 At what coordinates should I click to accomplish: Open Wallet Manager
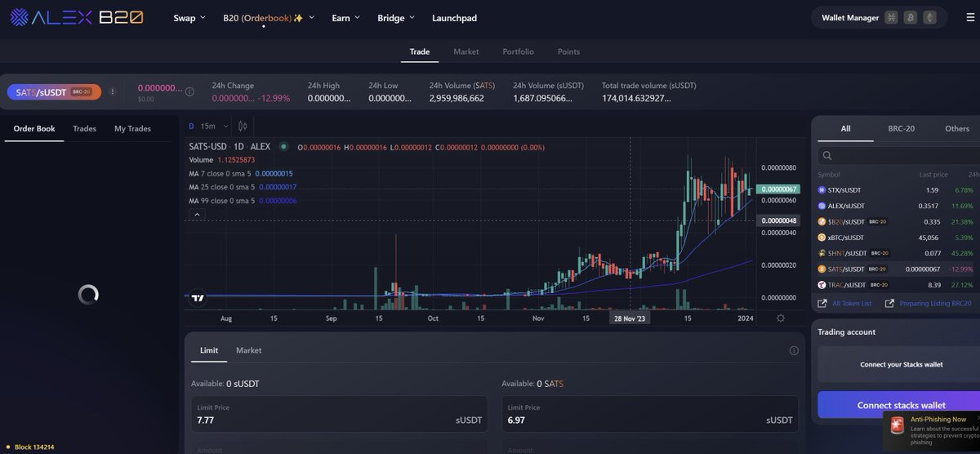pyautogui.click(x=850, y=18)
